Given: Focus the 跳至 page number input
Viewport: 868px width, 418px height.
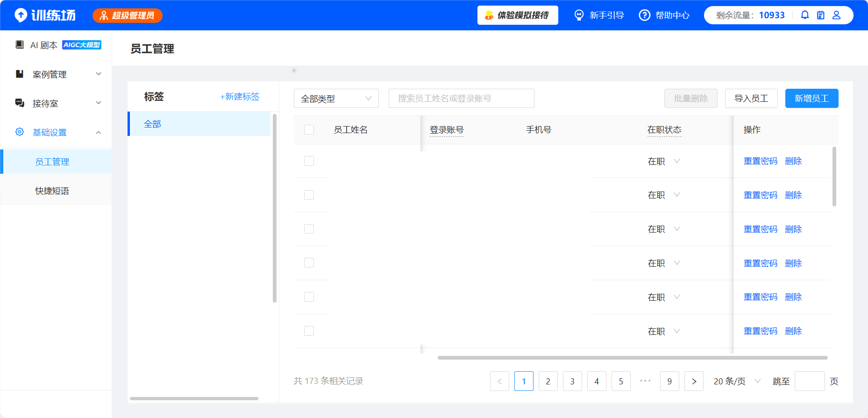Looking at the screenshot, I should coord(810,381).
